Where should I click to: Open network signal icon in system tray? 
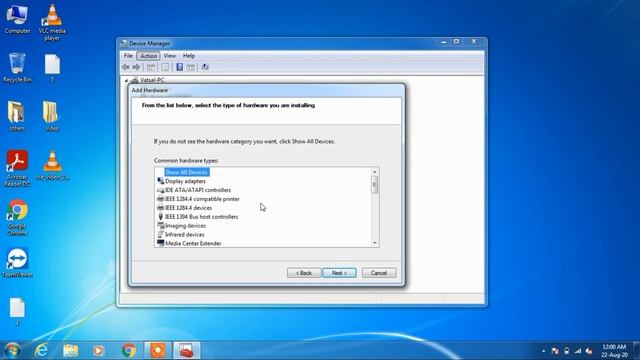pyautogui.click(x=578, y=351)
